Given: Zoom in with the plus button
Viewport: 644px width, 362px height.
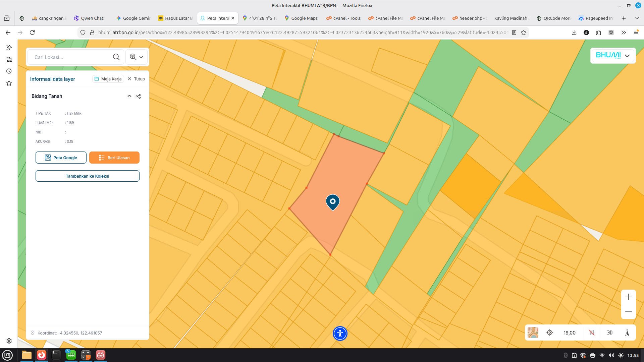Looking at the screenshot, I should click(x=628, y=297).
